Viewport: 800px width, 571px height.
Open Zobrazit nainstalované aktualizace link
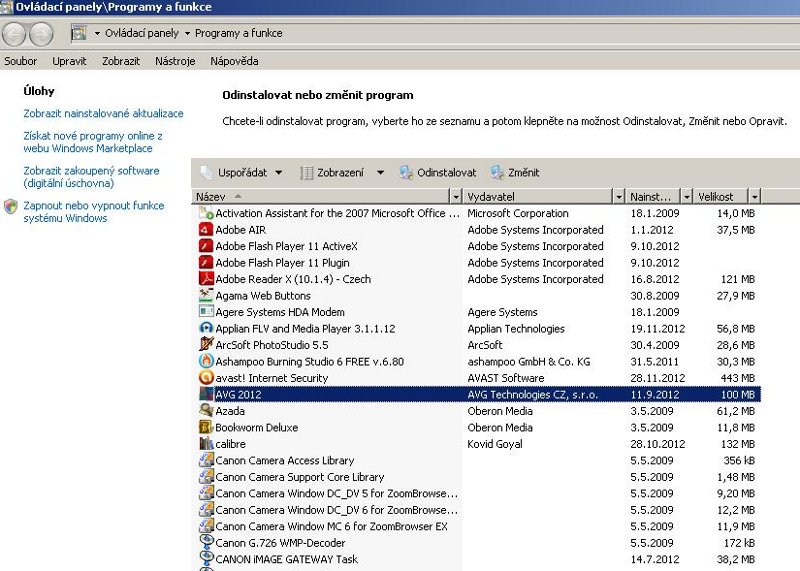(103, 114)
